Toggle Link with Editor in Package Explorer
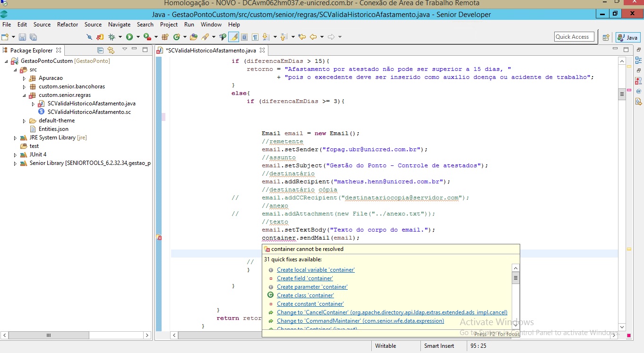The image size is (644, 353). (111, 50)
